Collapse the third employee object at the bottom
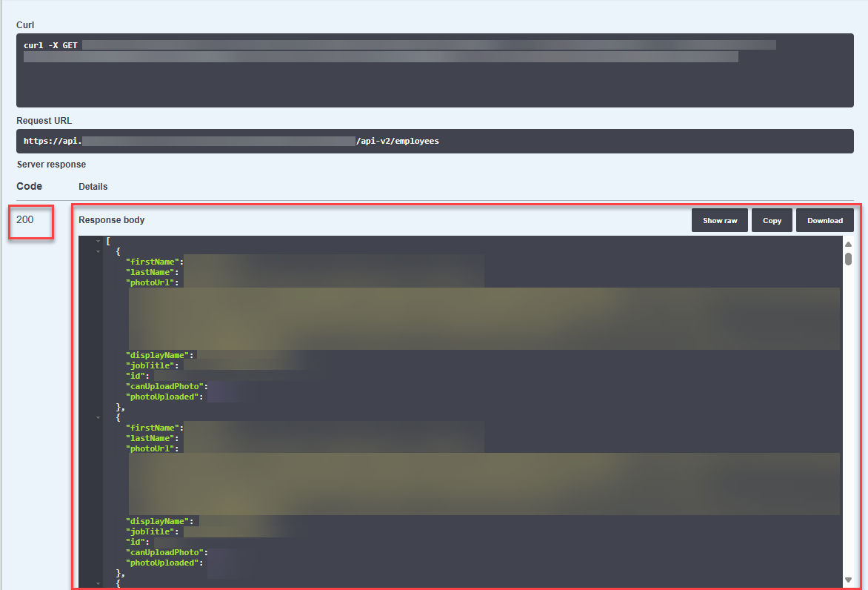Screen dimensions: 868x590 click(x=98, y=583)
